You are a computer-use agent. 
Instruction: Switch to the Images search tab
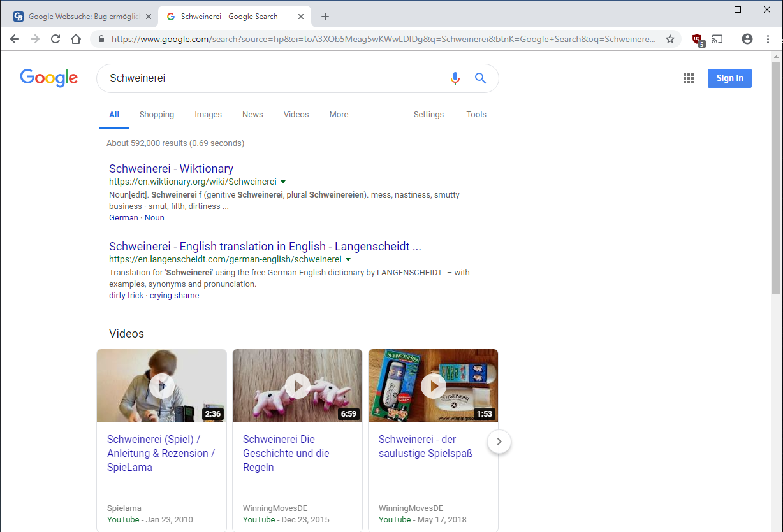point(208,115)
